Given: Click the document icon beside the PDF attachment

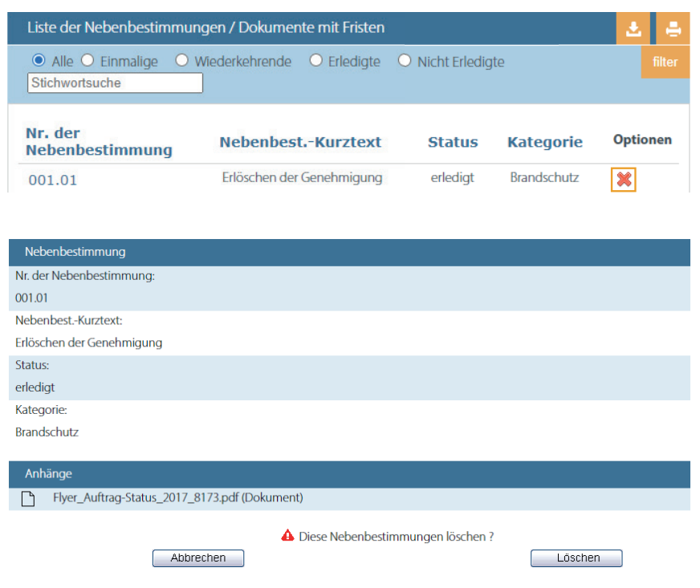Looking at the screenshot, I should coord(28,499).
